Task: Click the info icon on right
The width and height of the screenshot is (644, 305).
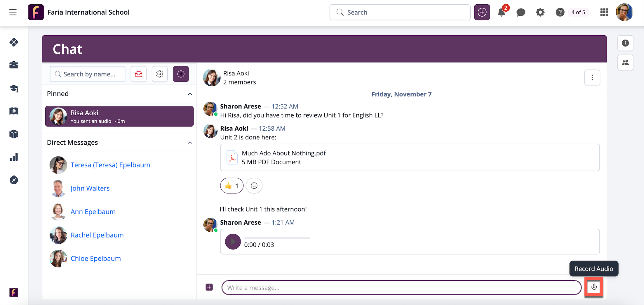Action: [625, 43]
